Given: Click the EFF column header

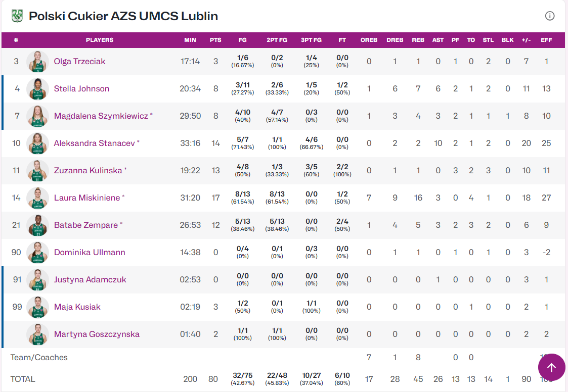Looking at the screenshot, I should point(546,40).
